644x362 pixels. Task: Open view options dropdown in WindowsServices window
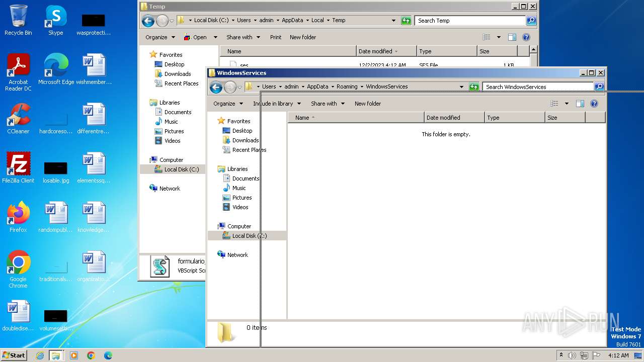point(567,104)
